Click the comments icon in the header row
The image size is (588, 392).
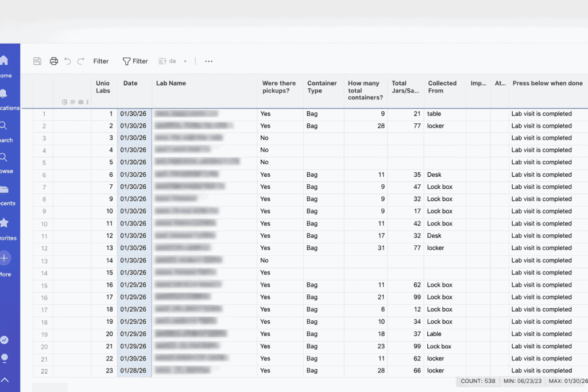(73, 102)
